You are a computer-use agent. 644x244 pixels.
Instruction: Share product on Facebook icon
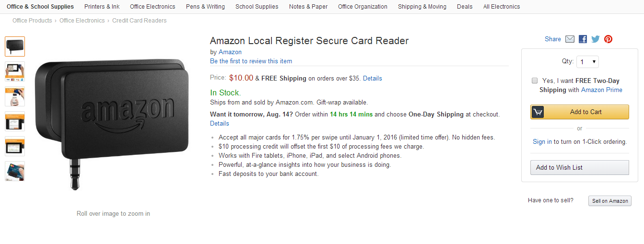pos(583,39)
